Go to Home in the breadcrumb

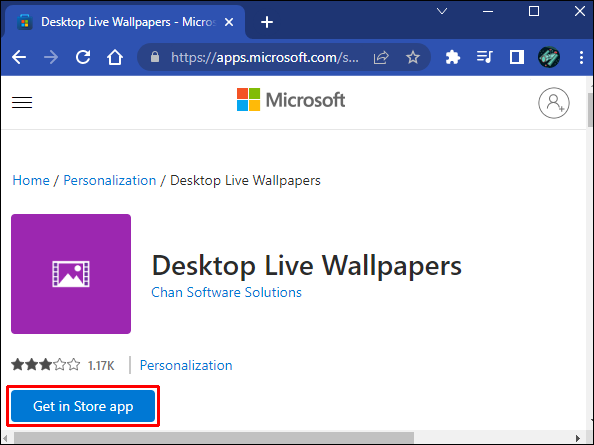click(31, 180)
